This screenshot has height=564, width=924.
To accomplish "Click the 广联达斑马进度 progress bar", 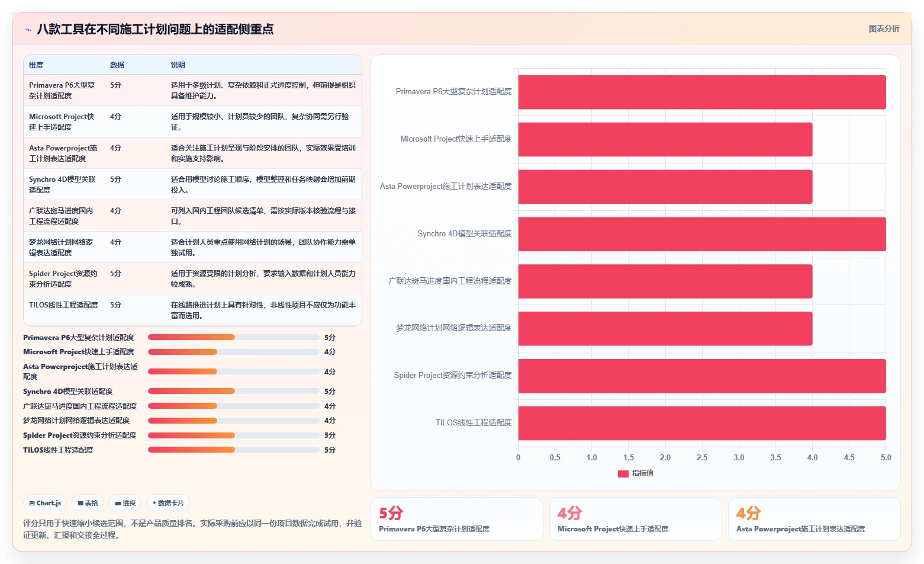I will (x=234, y=406).
